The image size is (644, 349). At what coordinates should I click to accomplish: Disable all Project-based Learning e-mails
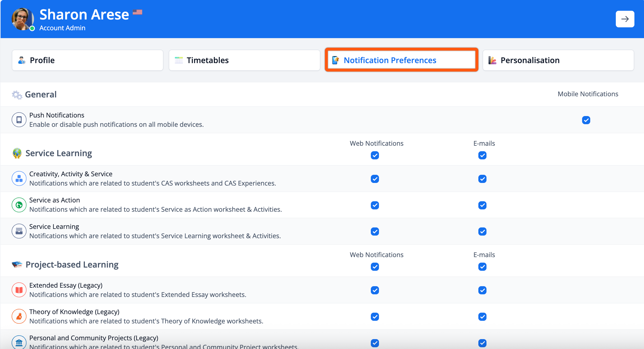click(x=482, y=267)
